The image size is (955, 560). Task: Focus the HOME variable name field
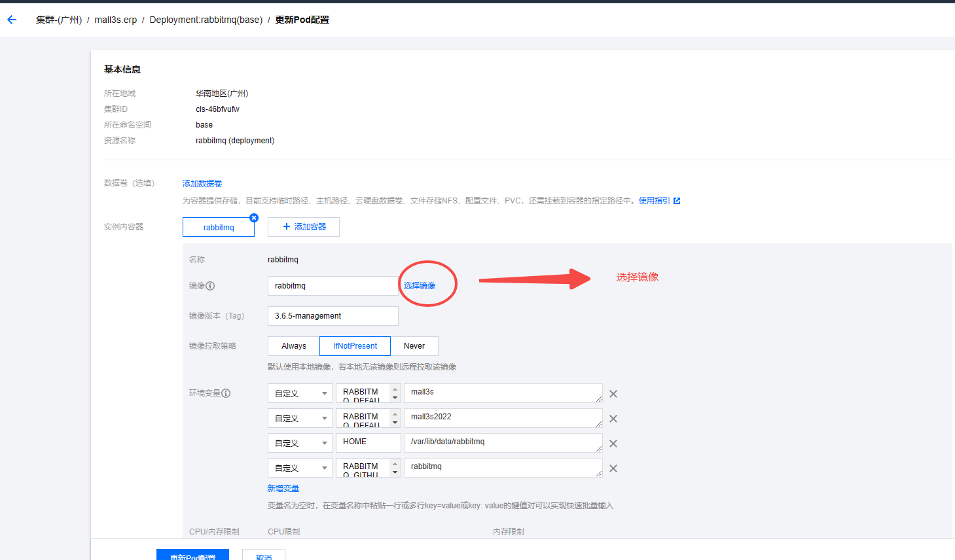[369, 443]
